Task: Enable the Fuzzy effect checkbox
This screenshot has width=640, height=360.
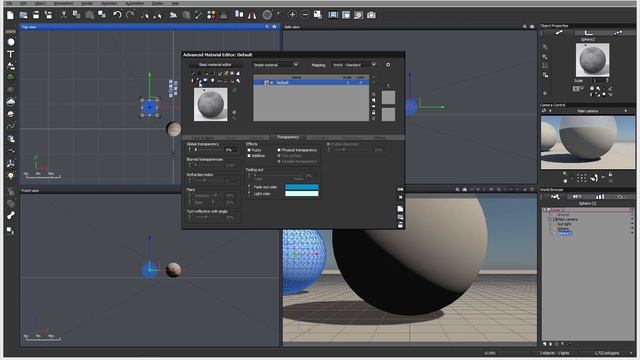Action: click(249, 150)
